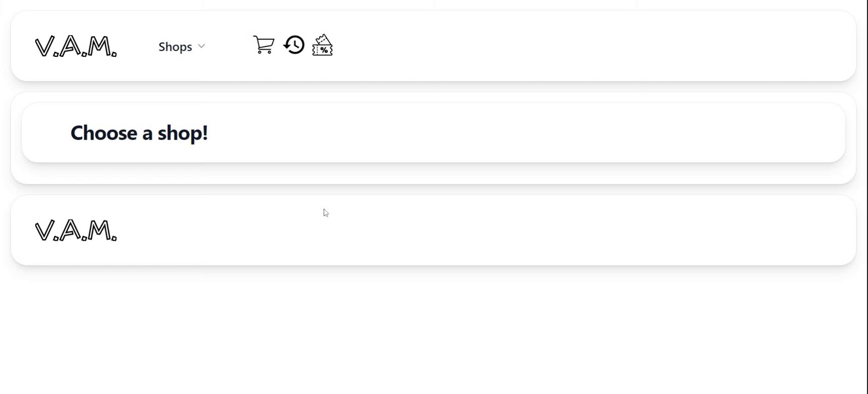Go to cart using trolley icon
This screenshot has width=868, height=394.
263,45
